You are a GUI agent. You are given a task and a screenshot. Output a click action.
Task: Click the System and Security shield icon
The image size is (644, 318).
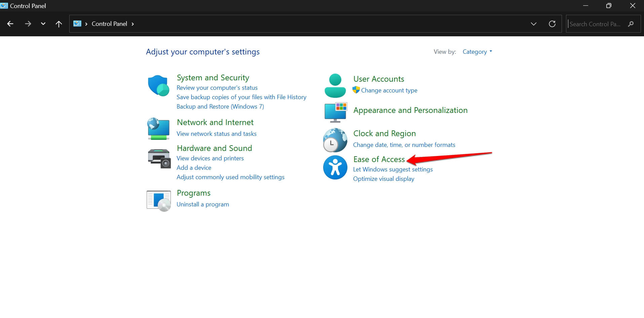point(158,85)
